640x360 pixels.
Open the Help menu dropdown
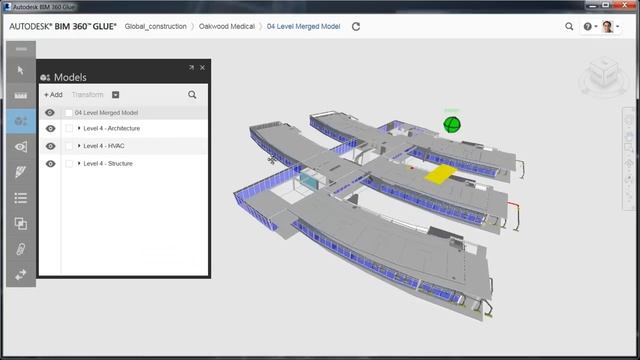coord(590,27)
